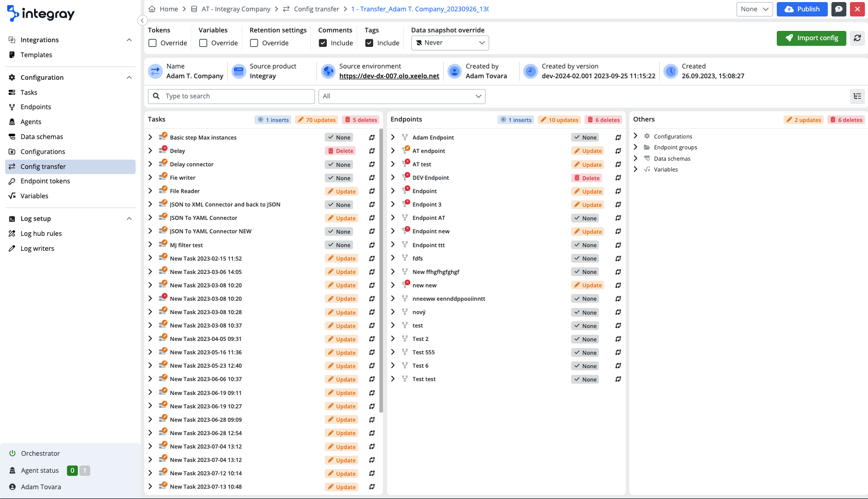This screenshot has width=868, height=499.
Task: Click the tree view toggle icon
Action: click(x=857, y=96)
